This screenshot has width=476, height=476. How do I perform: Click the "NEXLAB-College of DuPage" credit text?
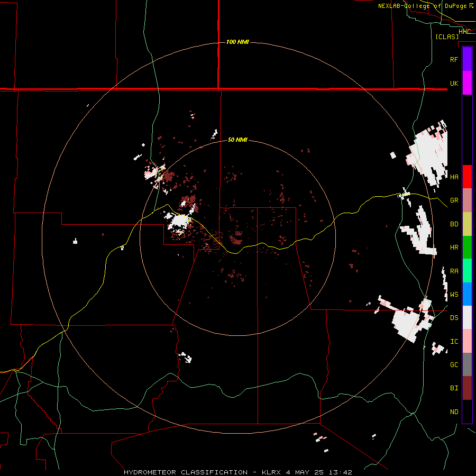click(422, 6)
